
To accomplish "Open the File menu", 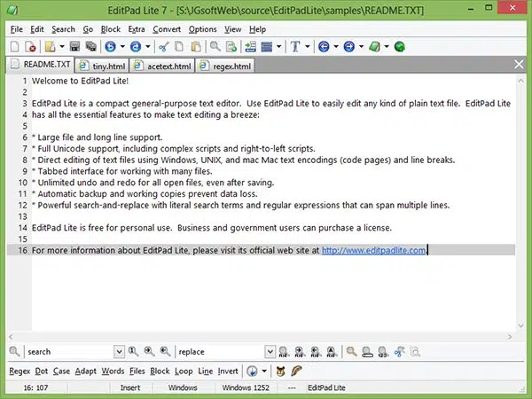I will click(16, 29).
